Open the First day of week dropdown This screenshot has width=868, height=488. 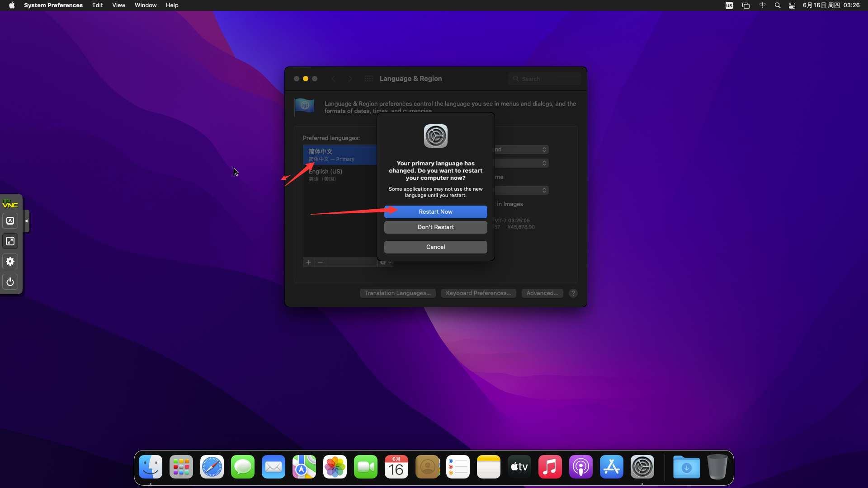pyautogui.click(x=522, y=163)
